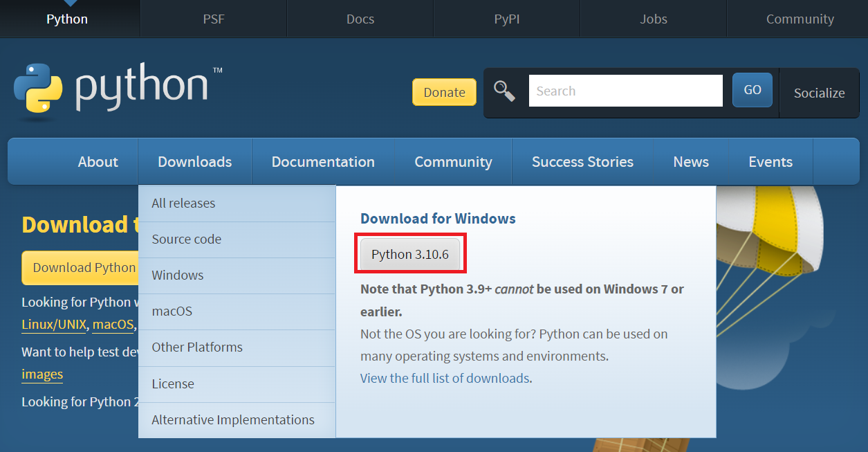Viewport: 868px width, 452px height.
Task: Follow the Linux/UNIX link
Action: click(54, 325)
